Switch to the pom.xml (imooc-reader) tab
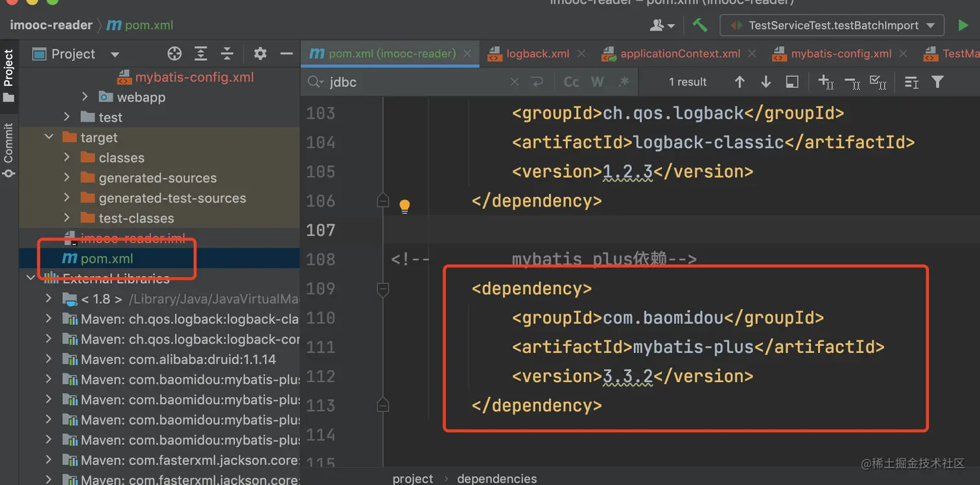This screenshot has width=980, height=485. 391,54
